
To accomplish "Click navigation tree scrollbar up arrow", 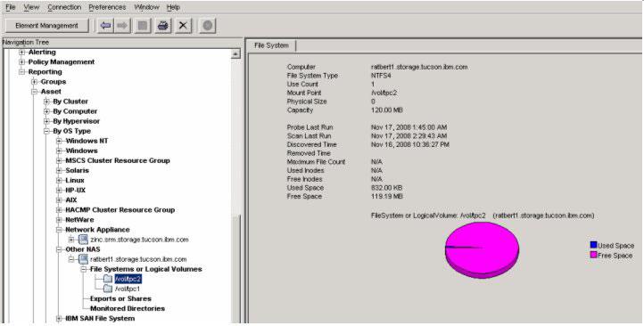I will (235, 53).
